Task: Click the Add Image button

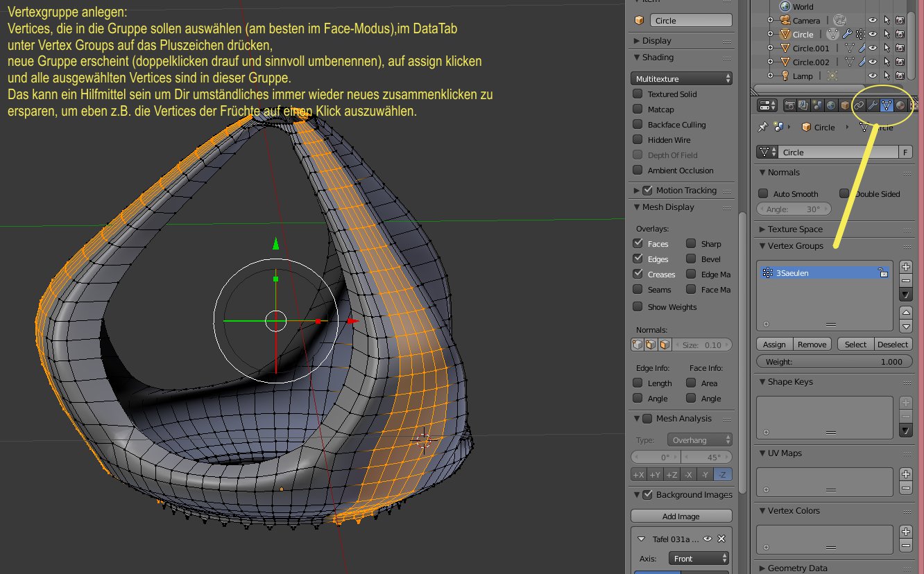Action: pos(681,516)
